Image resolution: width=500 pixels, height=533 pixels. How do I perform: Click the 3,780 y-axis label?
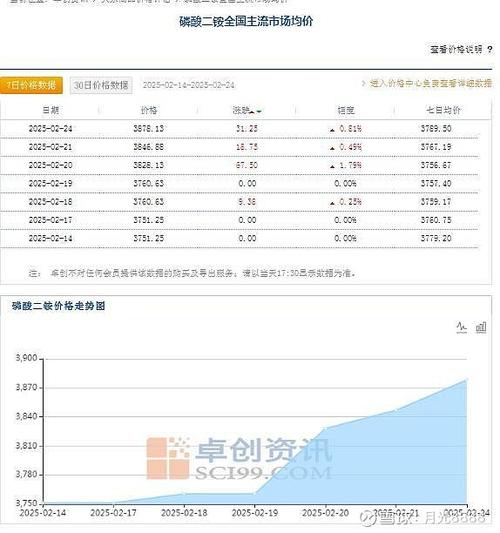(27, 475)
